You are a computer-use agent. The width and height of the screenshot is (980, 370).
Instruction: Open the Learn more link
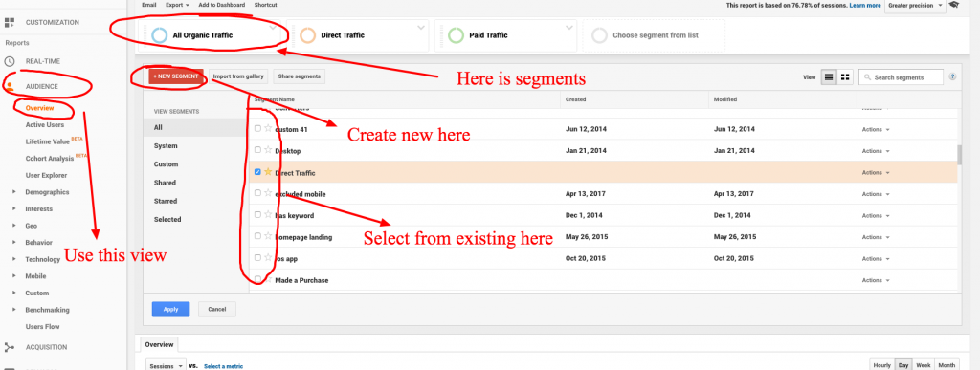(x=865, y=5)
